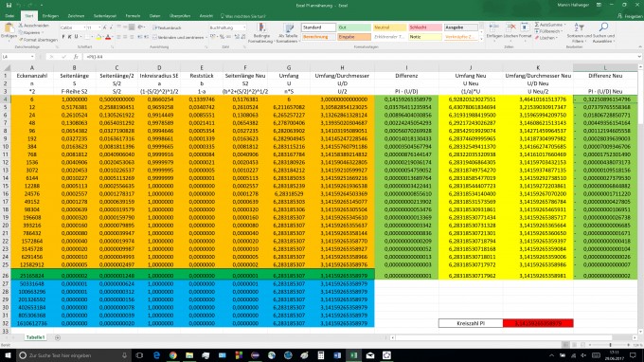
Task: Apply the Ausgabe cell style
Action: [461, 27]
